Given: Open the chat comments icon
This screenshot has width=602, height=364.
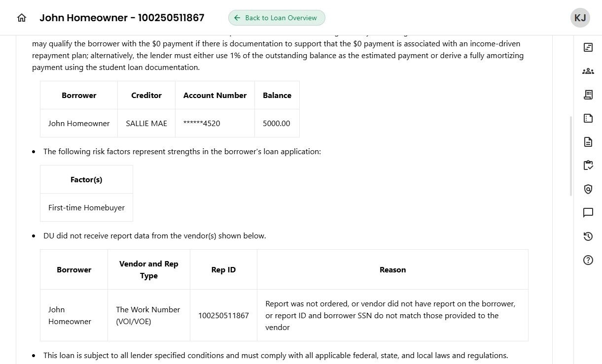Looking at the screenshot, I should [588, 213].
